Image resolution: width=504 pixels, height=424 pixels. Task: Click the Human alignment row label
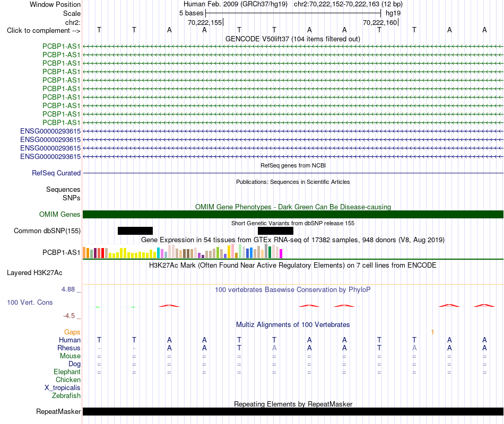tap(69, 340)
